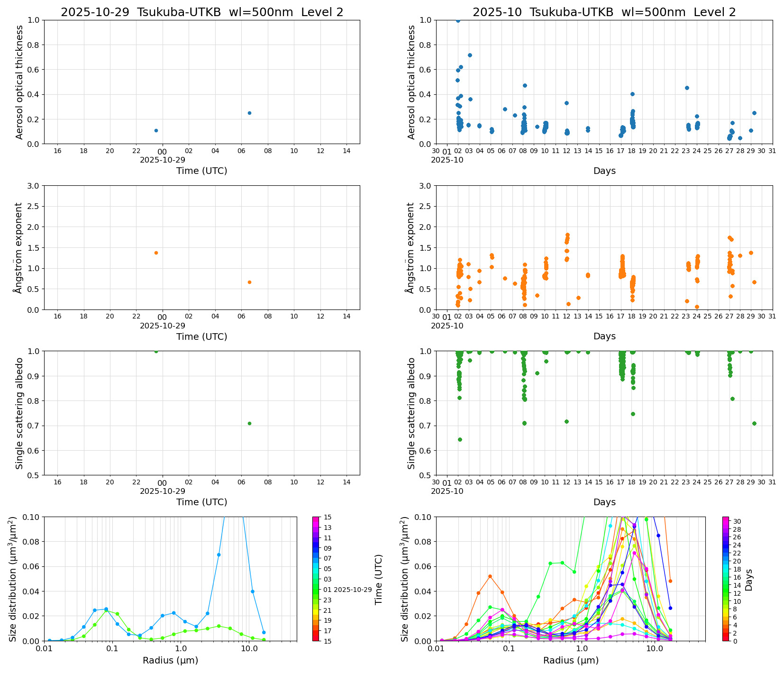This screenshot has width=784, height=673.
Task: Click daily single scattering albedo point at 0.71
Action: coord(249,423)
